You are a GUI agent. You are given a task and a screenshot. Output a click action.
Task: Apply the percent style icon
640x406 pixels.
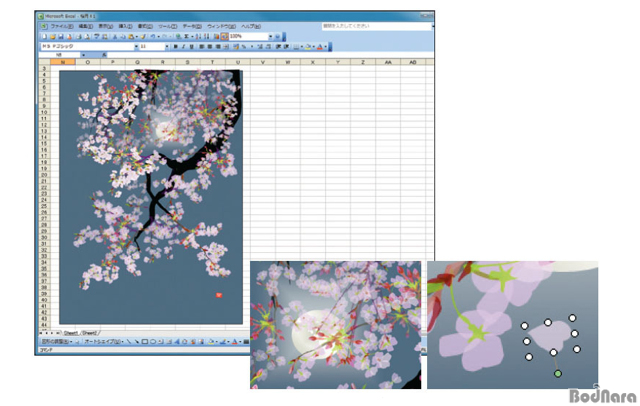pyautogui.click(x=244, y=47)
